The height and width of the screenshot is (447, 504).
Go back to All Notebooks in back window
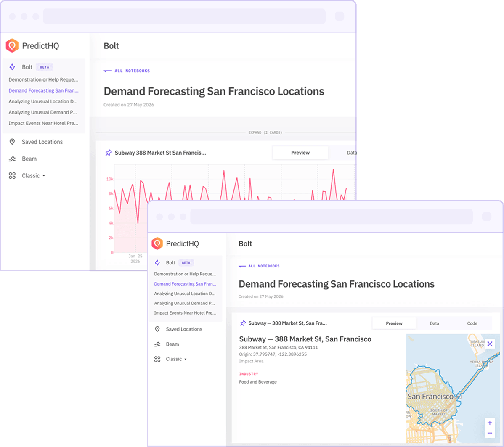tap(127, 71)
